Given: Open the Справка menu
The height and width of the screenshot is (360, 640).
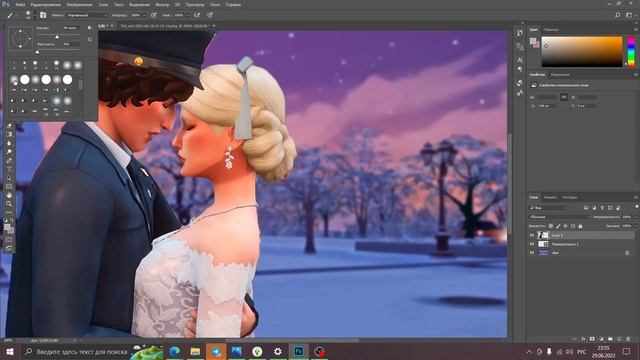Looking at the screenshot, I should coord(233,4).
